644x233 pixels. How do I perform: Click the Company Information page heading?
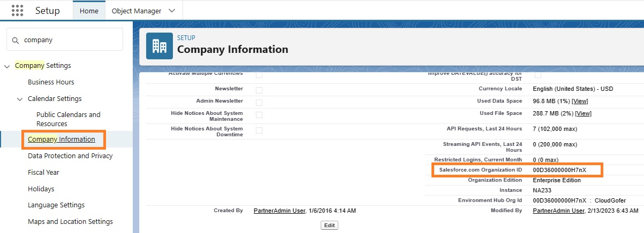(232, 50)
